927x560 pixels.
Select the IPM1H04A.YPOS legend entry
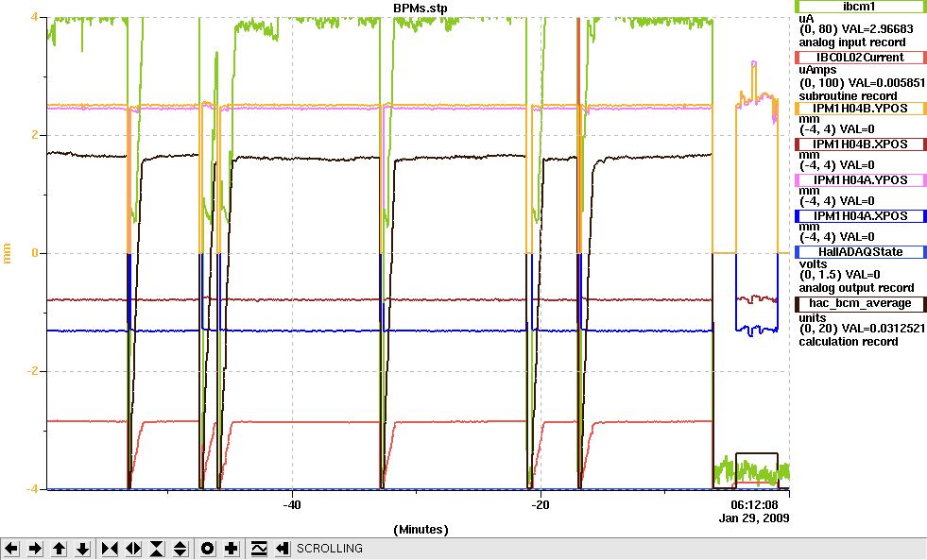pos(860,180)
